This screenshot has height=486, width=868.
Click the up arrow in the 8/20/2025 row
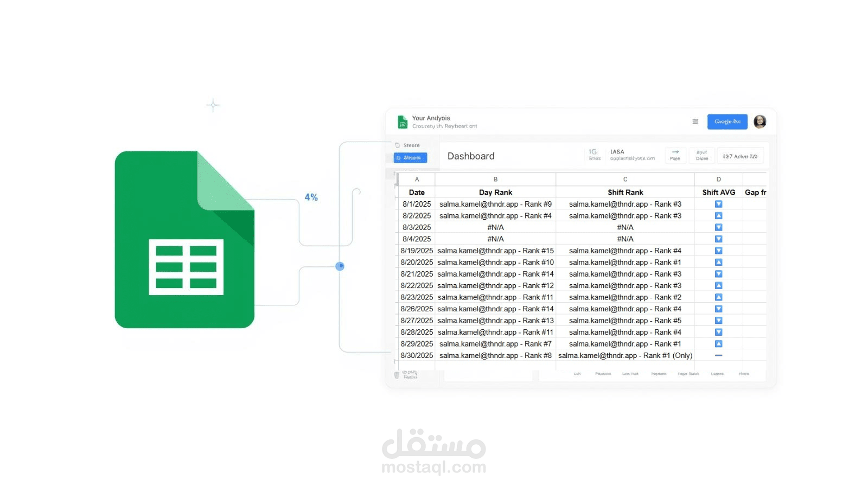(x=718, y=263)
